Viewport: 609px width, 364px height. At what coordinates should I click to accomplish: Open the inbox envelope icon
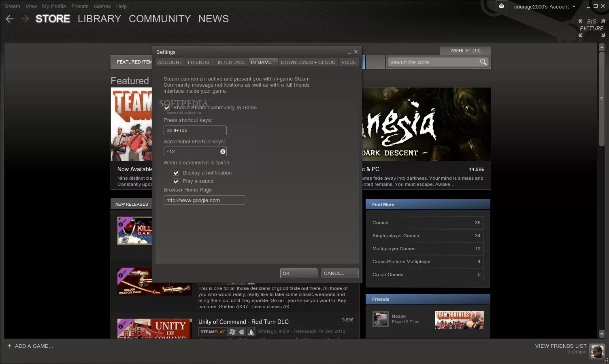click(x=501, y=6)
